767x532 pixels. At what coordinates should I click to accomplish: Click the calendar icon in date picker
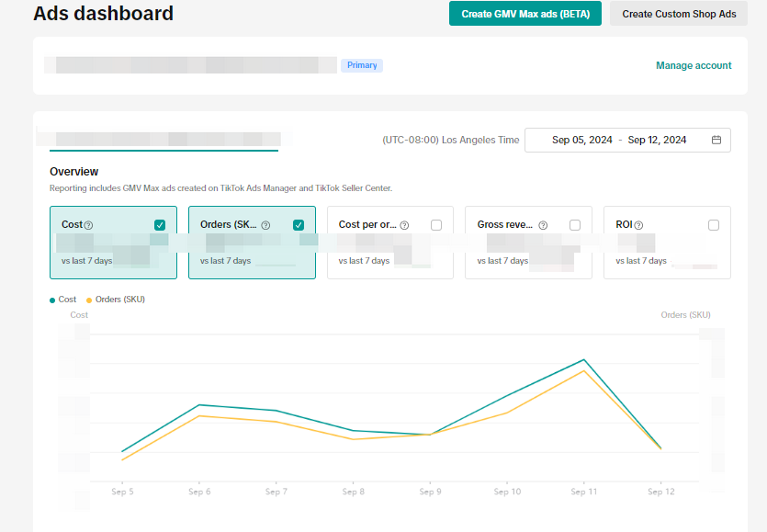716,141
